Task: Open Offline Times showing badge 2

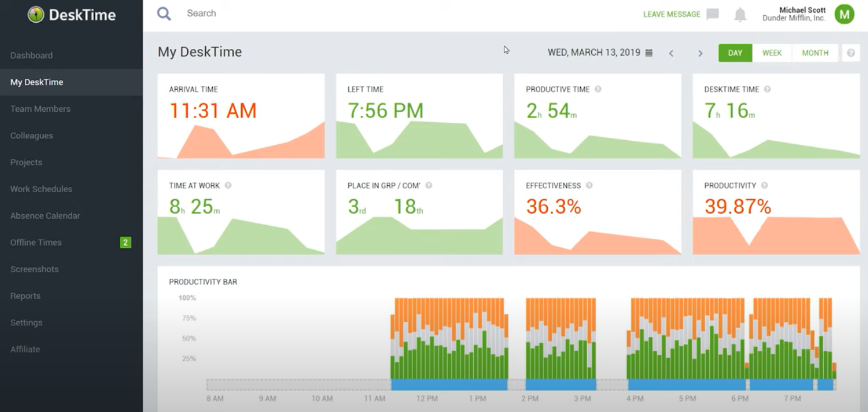Action: click(36, 242)
